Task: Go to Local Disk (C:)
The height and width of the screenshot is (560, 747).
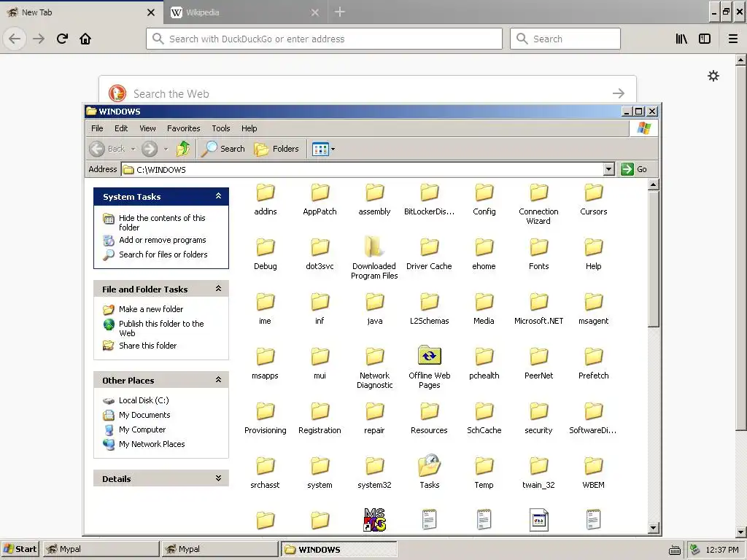Action: (144, 400)
